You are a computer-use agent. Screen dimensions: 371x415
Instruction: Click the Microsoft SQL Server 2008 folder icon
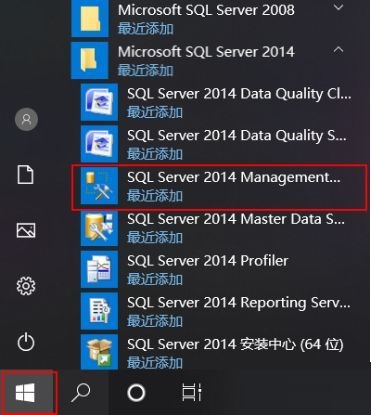(x=90, y=18)
